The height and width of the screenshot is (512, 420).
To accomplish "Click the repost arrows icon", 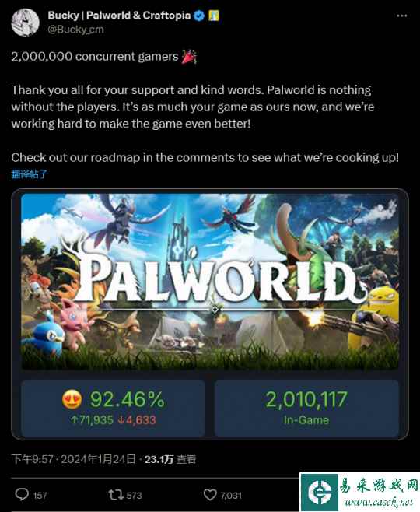I will coord(116,495).
